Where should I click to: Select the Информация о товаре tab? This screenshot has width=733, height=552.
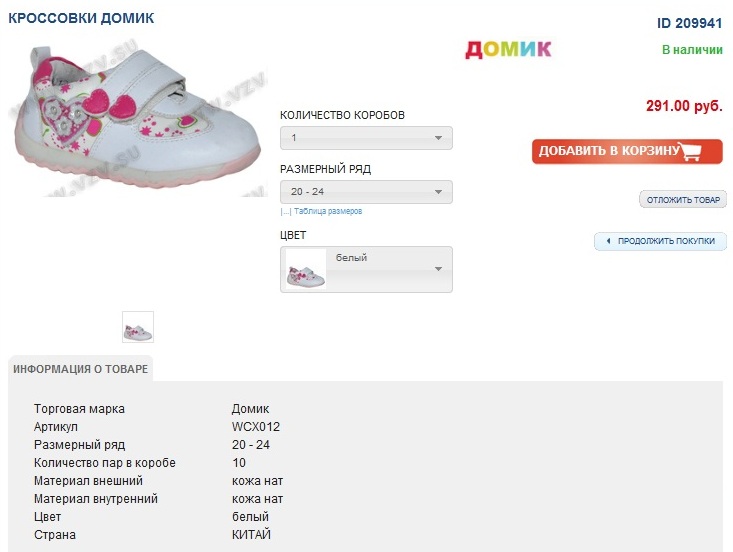click(x=81, y=369)
